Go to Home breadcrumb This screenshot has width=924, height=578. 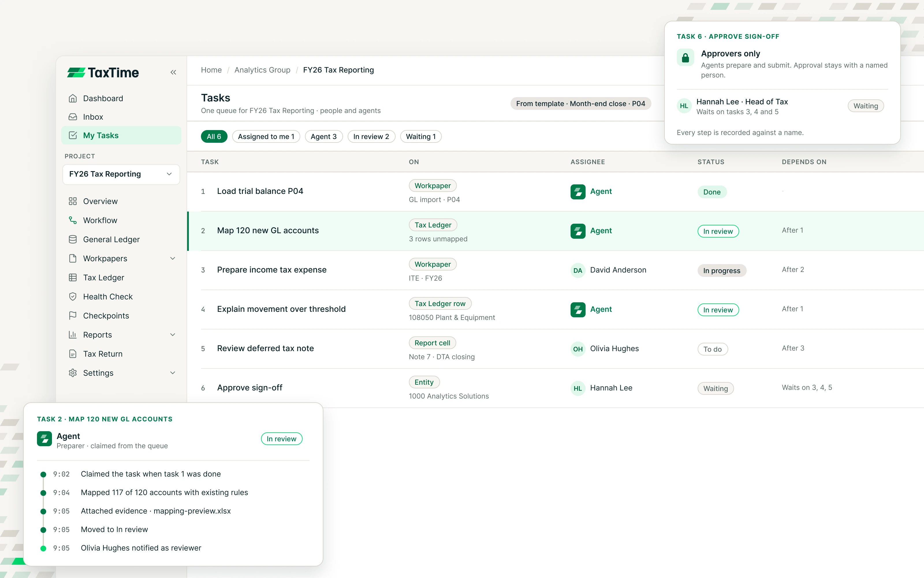coord(211,70)
